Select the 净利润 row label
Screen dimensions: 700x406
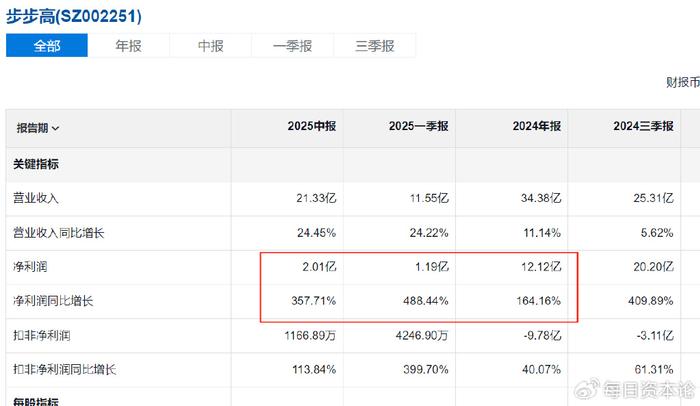pyautogui.click(x=30, y=267)
